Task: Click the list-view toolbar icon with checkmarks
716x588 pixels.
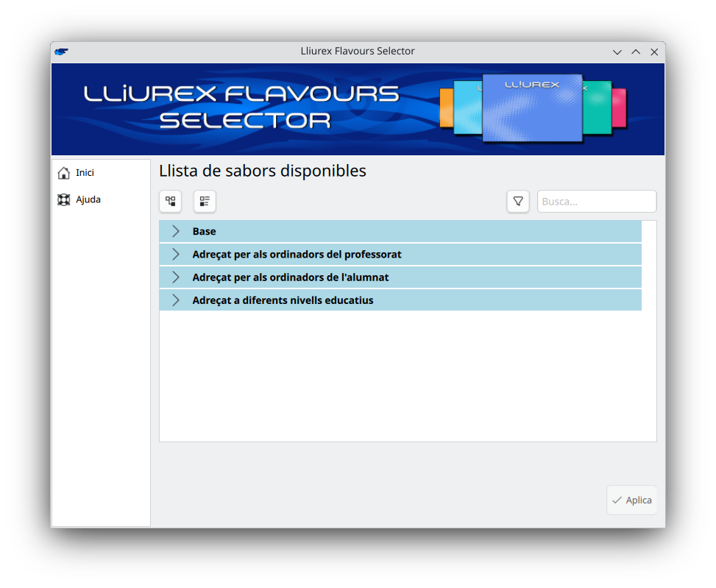Action: coord(205,201)
